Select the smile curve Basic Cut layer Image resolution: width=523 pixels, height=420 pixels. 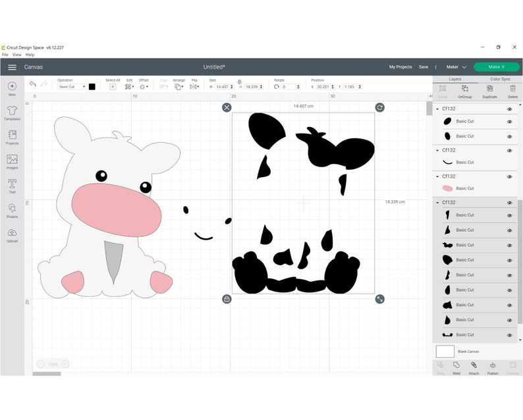475,163
